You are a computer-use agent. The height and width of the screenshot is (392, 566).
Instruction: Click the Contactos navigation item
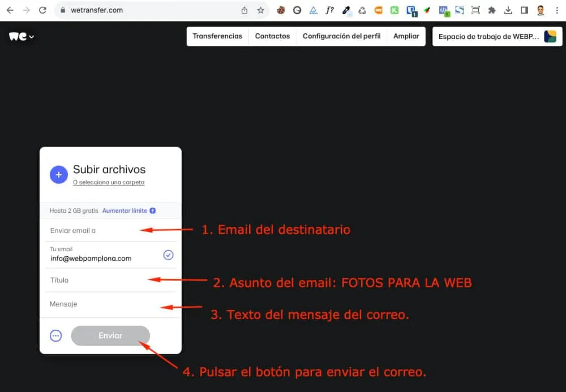(272, 36)
